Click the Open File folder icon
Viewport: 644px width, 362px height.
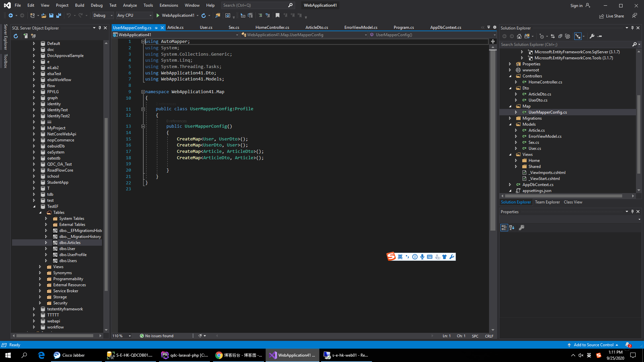point(44,15)
